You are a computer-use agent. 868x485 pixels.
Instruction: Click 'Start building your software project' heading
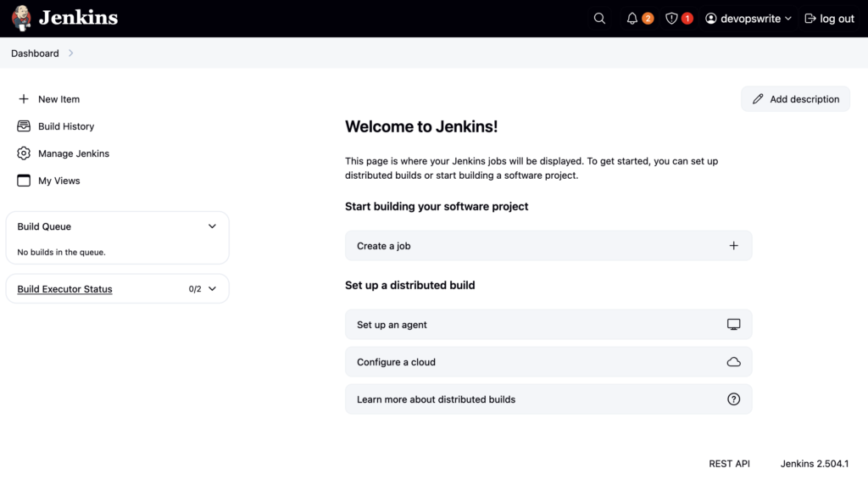(437, 207)
